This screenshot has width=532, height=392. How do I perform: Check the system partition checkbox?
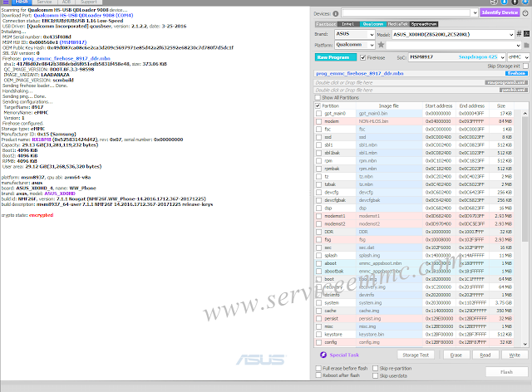click(x=318, y=303)
